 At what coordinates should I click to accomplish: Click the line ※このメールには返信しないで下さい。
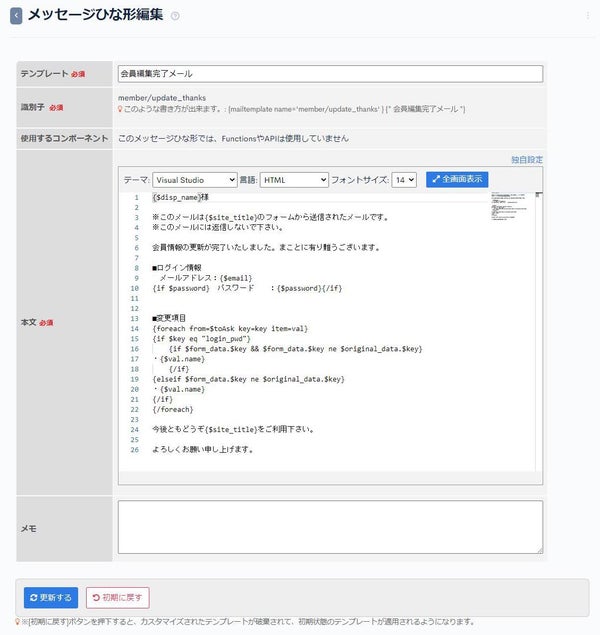coord(218,227)
